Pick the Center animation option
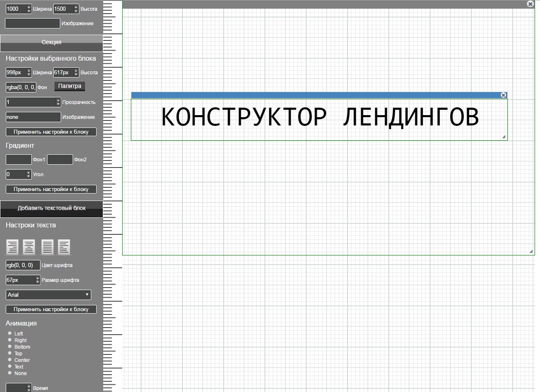The height and width of the screenshot is (392, 540). [9, 359]
